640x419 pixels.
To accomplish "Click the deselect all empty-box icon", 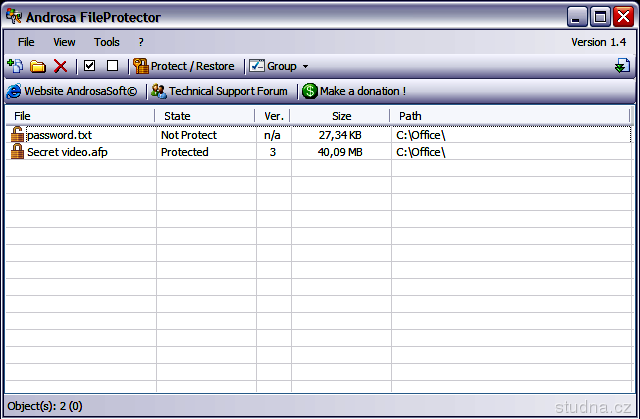I will tap(112, 66).
